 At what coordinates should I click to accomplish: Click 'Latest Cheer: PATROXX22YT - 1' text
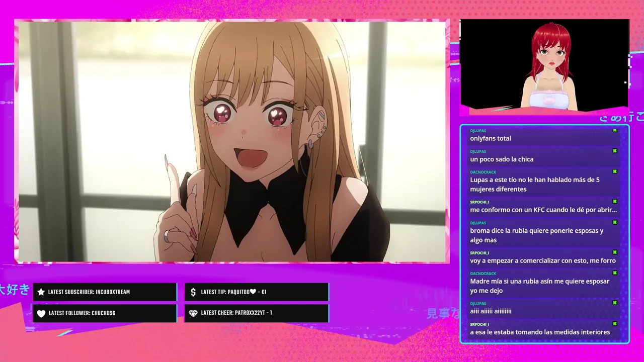236,313
